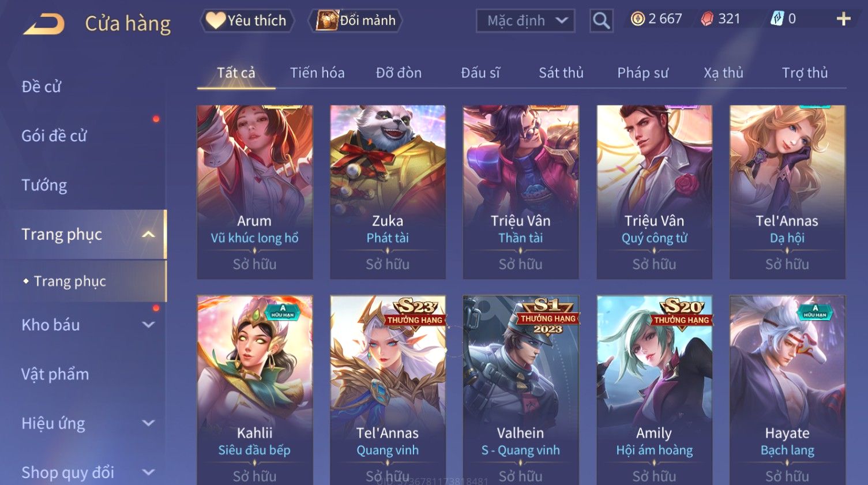Select the Tiến hóa tab
The height and width of the screenshot is (485, 868).
click(317, 73)
